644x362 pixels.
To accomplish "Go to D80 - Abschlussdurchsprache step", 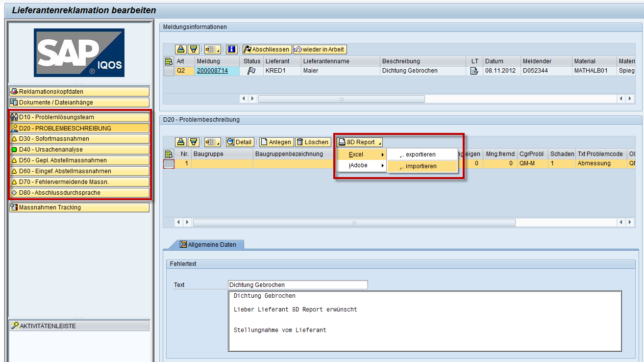I will [79, 193].
